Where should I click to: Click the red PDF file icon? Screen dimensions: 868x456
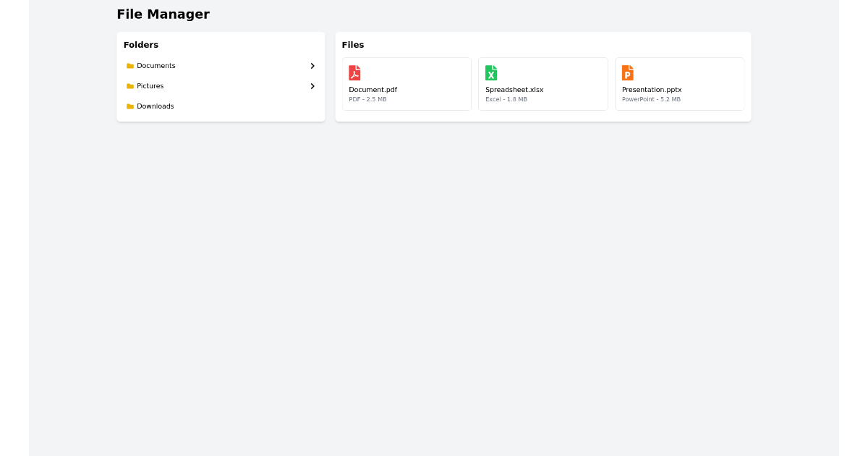pyautogui.click(x=354, y=73)
